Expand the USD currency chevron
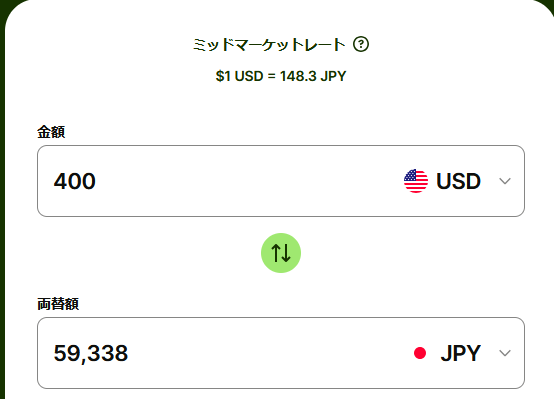Image resolution: width=554 pixels, height=399 pixels. pyautogui.click(x=505, y=181)
